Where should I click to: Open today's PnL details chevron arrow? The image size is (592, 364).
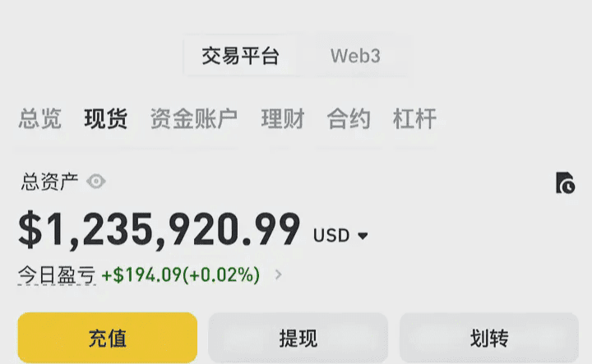coord(278,274)
